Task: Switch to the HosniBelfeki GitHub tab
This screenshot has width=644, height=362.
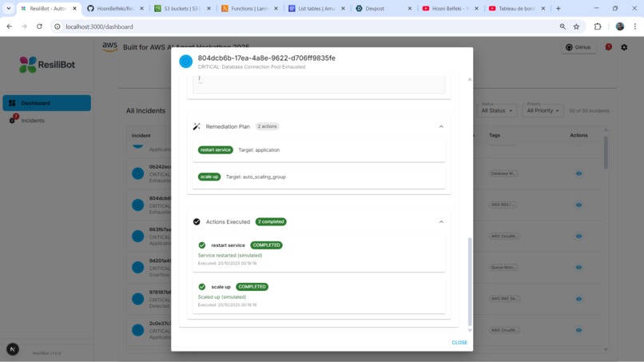Action: click(115, 8)
